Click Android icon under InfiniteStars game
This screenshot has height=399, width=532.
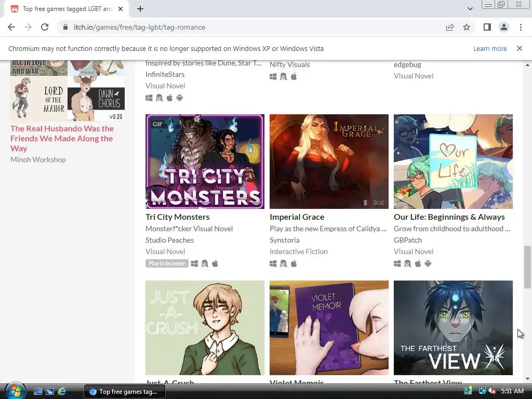[179, 98]
